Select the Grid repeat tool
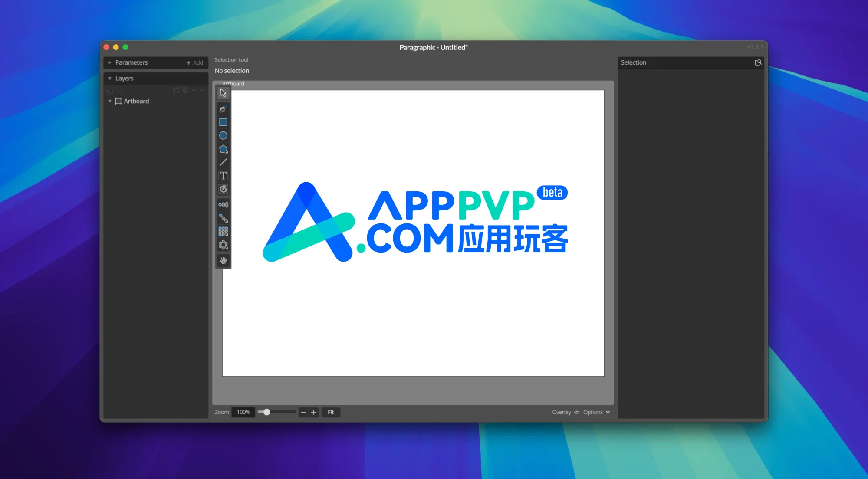The image size is (868, 479). pyautogui.click(x=223, y=232)
